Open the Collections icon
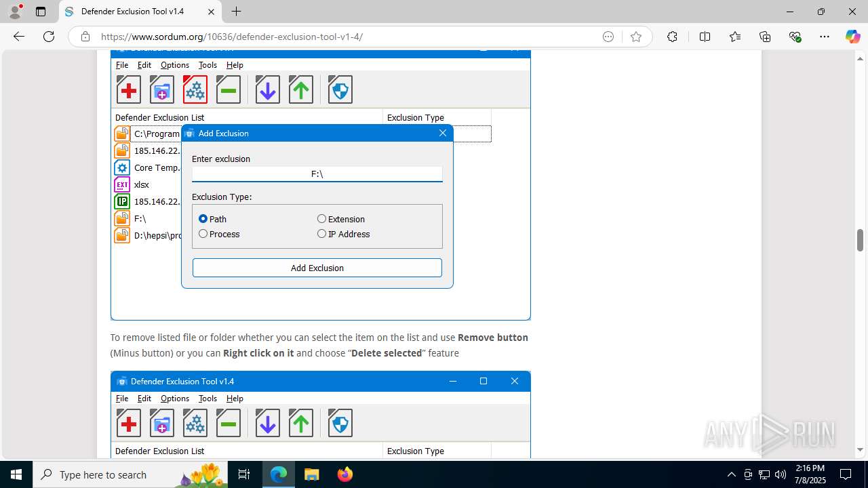The image size is (868, 488). 765,37
